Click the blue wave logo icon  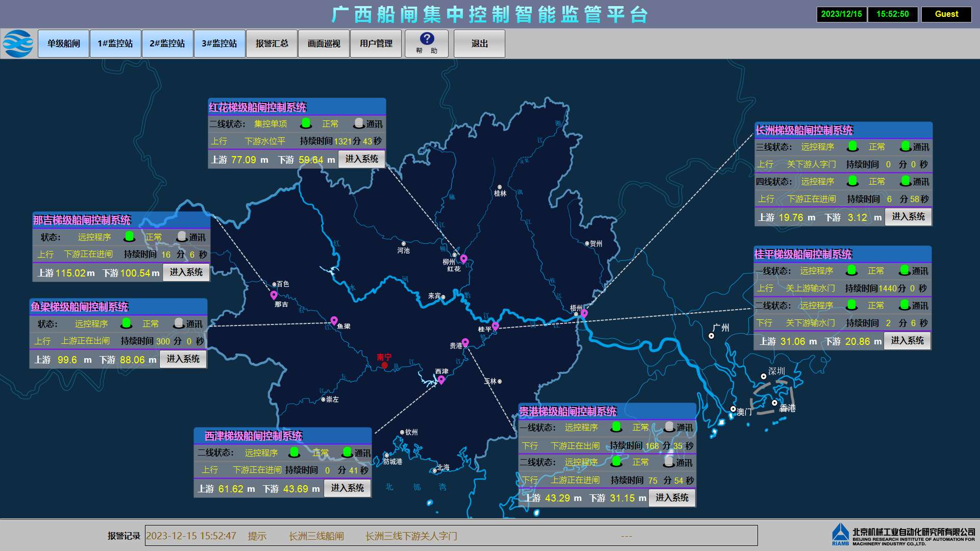pyautogui.click(x=18, y=43)
